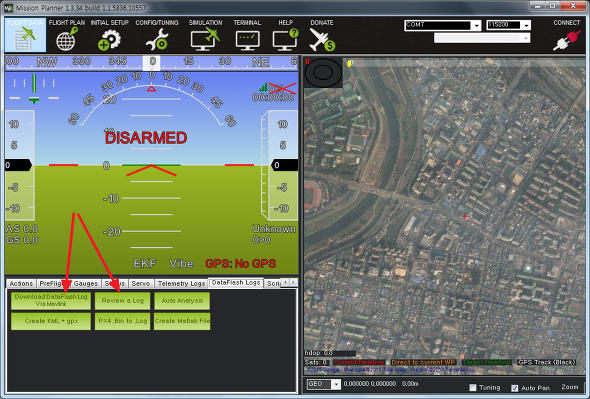590x399 pixels.
Task: Click the red crosshair on the map
Action: click(x=465, y=216)
